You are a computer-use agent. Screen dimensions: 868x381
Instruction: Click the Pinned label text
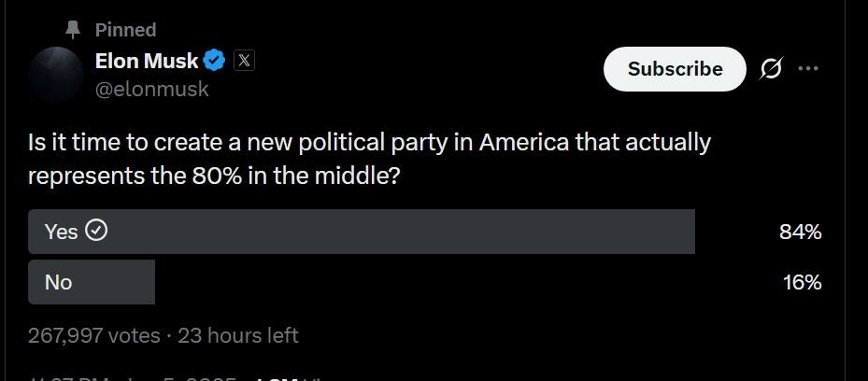click(x=125, y=30)
